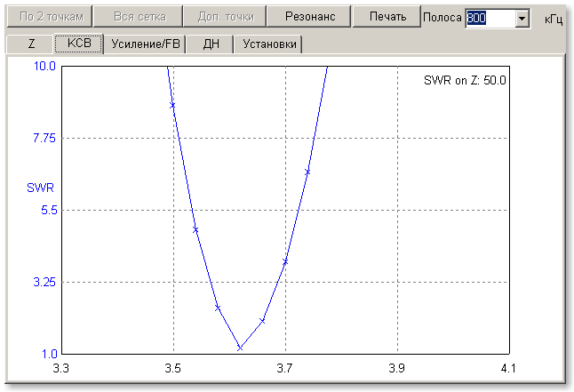
Task: Click the highest marker on the right slope
Action: [307, 172]
